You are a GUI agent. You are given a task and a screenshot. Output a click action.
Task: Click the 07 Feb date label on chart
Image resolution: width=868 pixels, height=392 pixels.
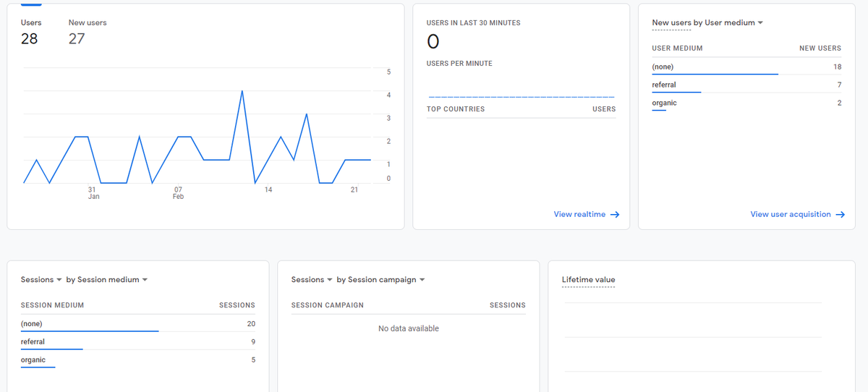click(x=178, y=192)
